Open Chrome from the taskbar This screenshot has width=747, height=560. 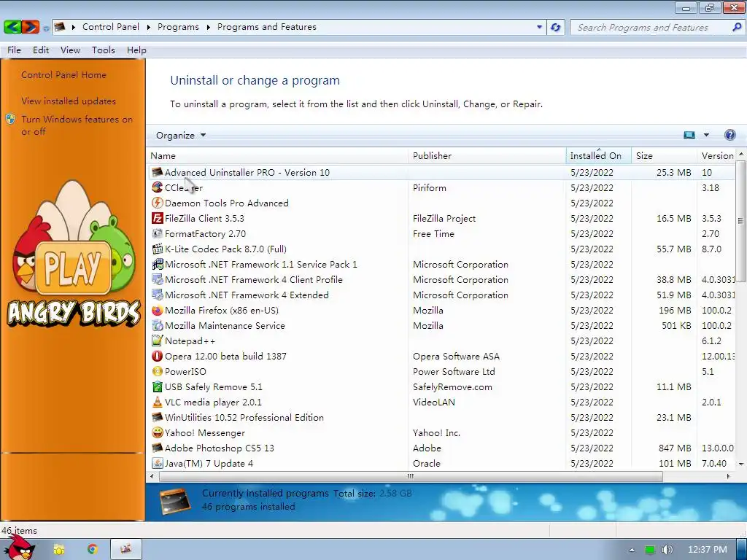pos(93,550)
